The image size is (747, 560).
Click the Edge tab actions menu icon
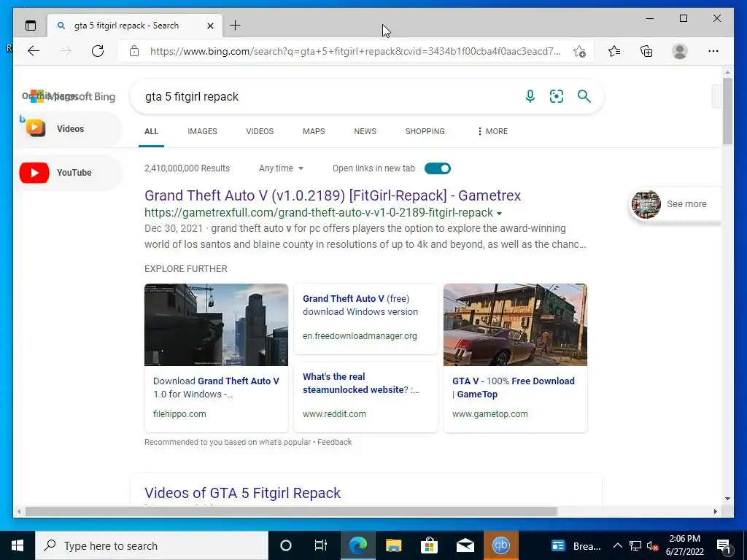pos(31,26)
